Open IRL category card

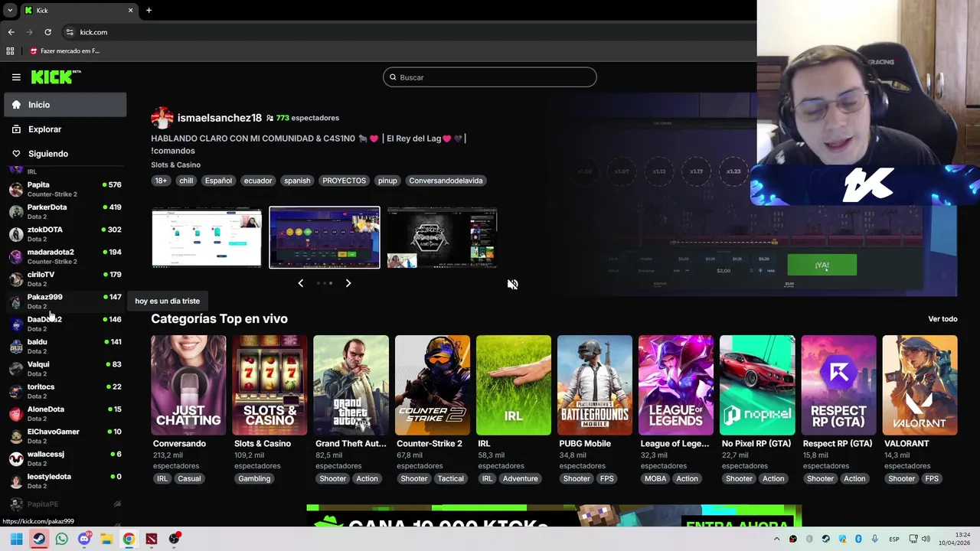pos(514,385)
